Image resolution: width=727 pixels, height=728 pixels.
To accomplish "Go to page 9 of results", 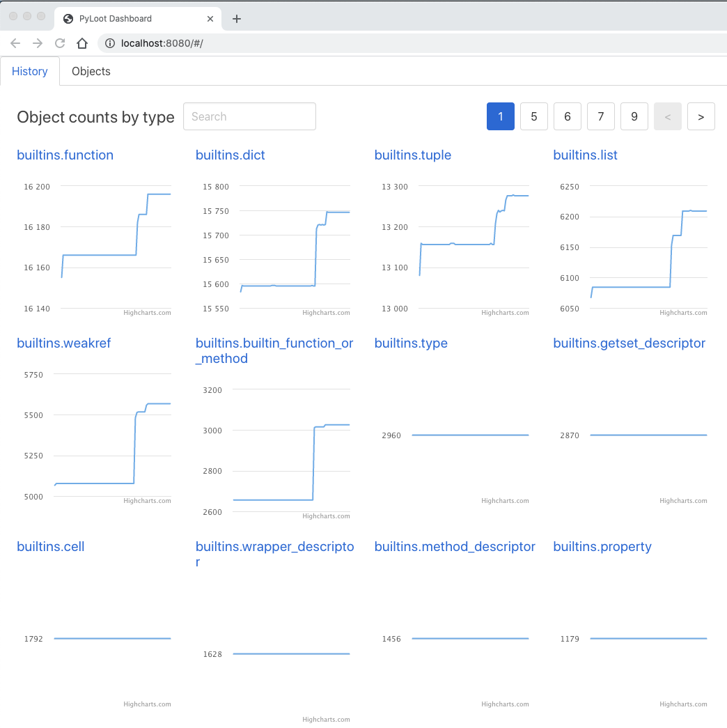I will point(634,116).
